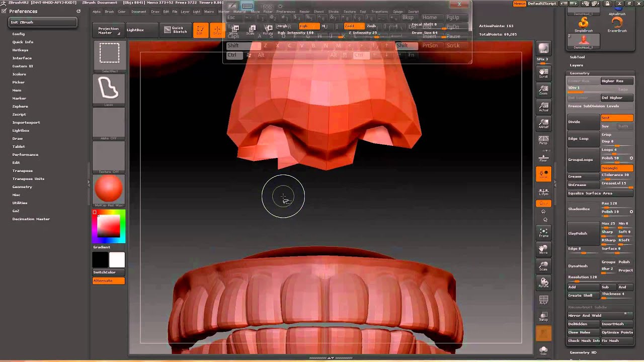Expand the Interface preferences section
Image resolution: width=644 pixels, height=362 pixels.
click(22, 58)
